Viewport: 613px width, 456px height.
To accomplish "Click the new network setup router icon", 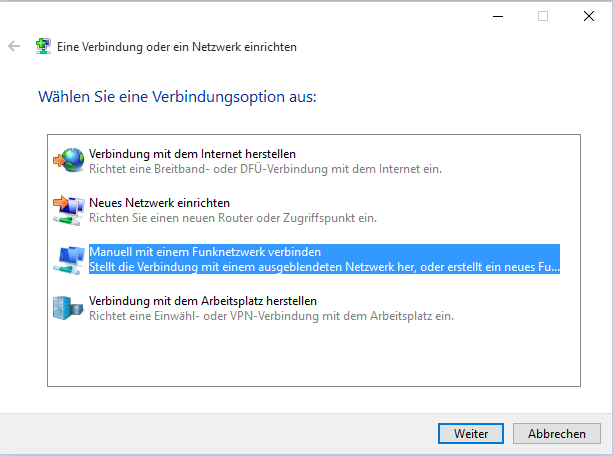I will (68, 209).
